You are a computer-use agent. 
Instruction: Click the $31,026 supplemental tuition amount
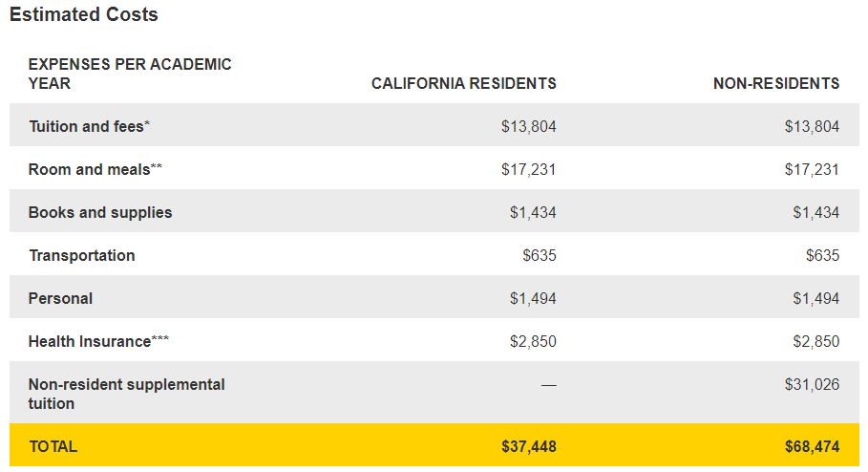click(x=812, y=384)
